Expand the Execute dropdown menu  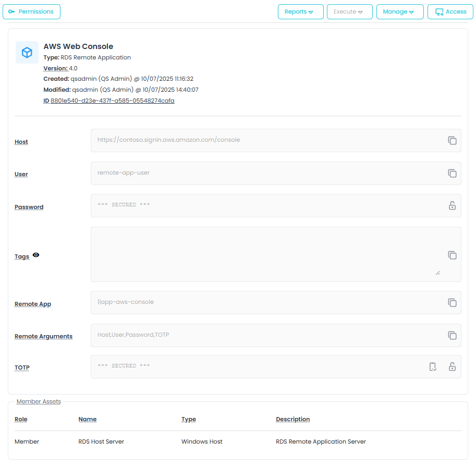[x=349, y=11]
